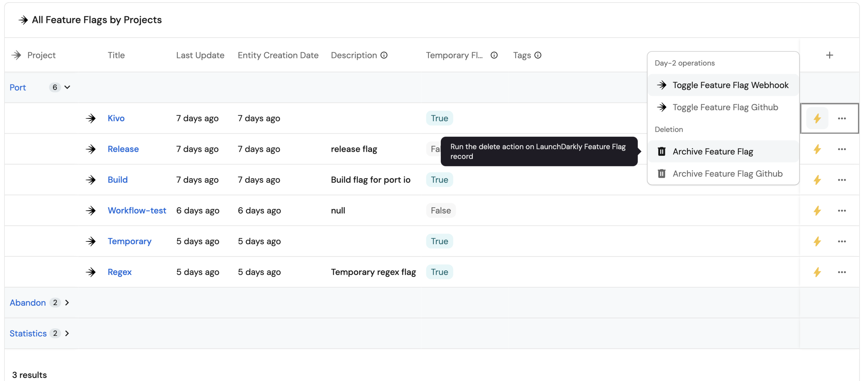Click the plus icon to add column
The width and height of the screenshot is (868, 381).
coord(829,55)
